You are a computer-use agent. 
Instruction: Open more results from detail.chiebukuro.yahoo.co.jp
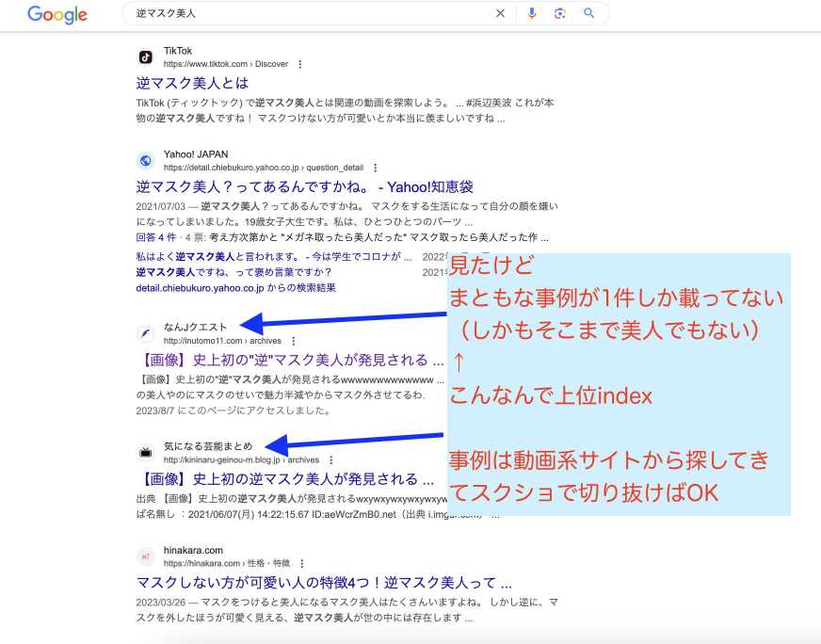point(235,288)
